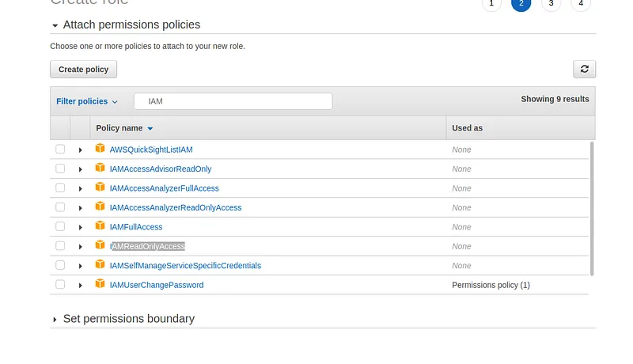The image size is (633, 364).
Task: Click policy box icon beside IAMAccessAnalyzerFullAccess
Action: 100,187
